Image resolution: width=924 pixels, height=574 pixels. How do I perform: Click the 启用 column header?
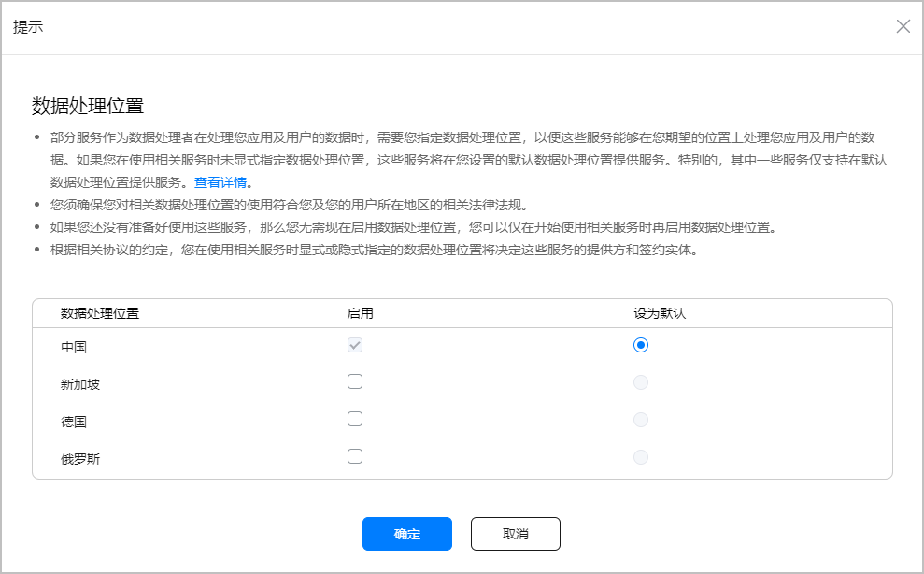coord(361,313)
